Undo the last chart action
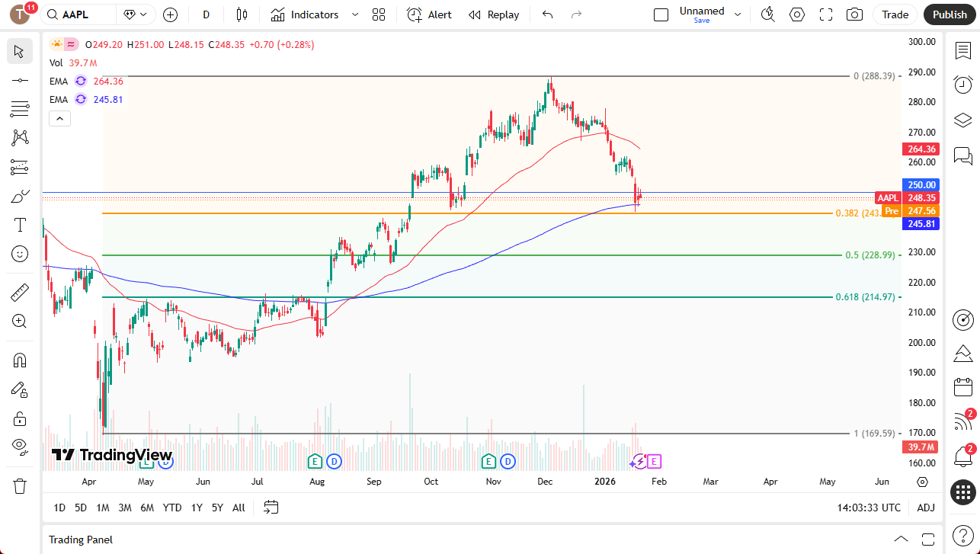The width and height of the screenshot is (980, 554). click(547, 14)
